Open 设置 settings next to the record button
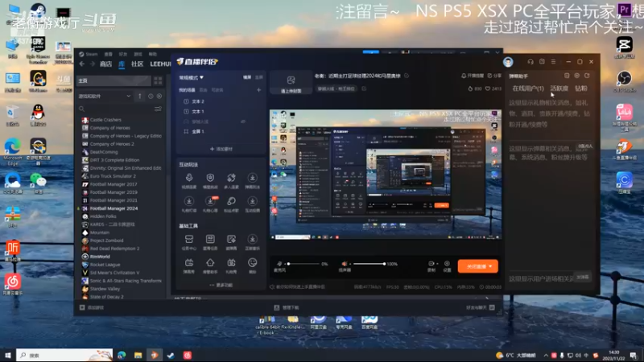 point(447,264)
